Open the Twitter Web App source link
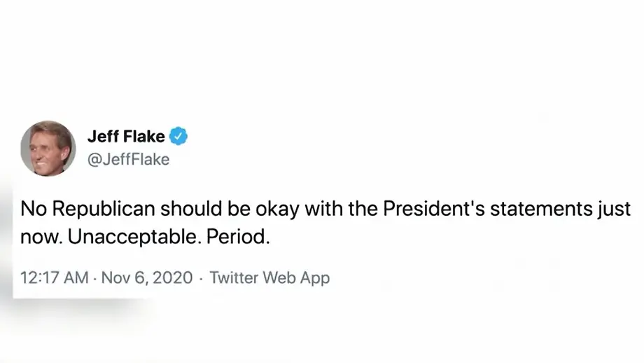 [x=269, y=278]
